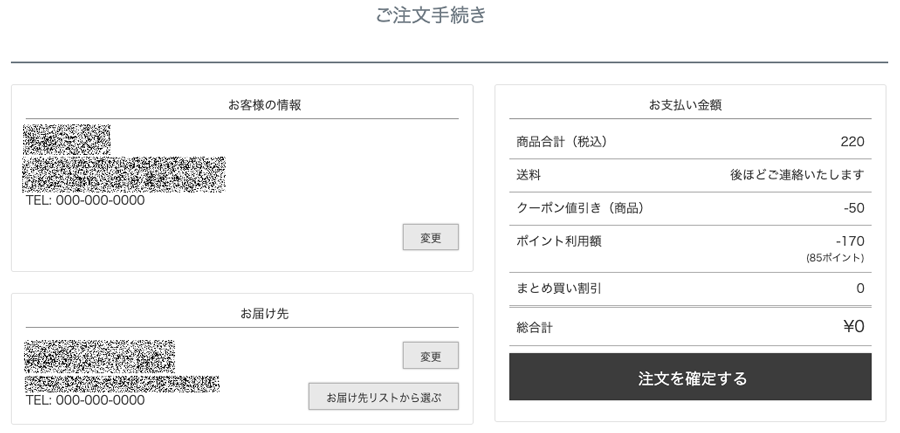Click the まとめ買い割引 row label
The image size is (900, 433).
[x=558, y=288]
